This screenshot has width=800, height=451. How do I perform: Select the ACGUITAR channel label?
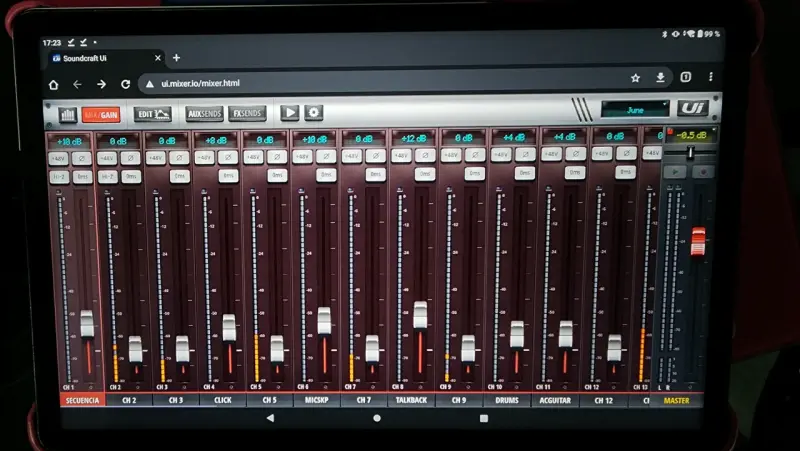click(555, 400)
